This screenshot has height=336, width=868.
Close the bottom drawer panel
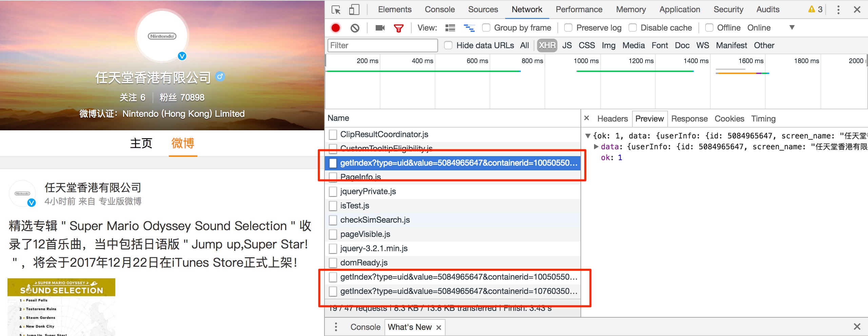click(857, 326)
